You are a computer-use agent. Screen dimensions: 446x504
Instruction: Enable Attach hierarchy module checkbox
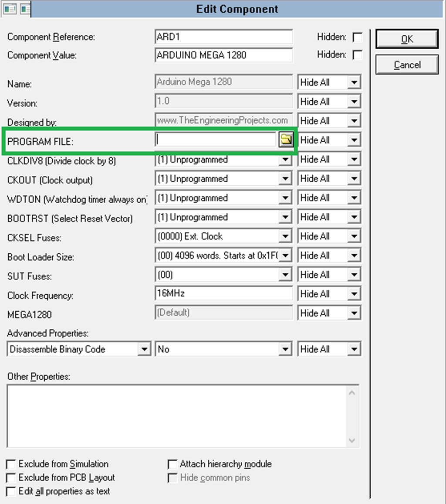pyautogui.click(x=173, y=464)
